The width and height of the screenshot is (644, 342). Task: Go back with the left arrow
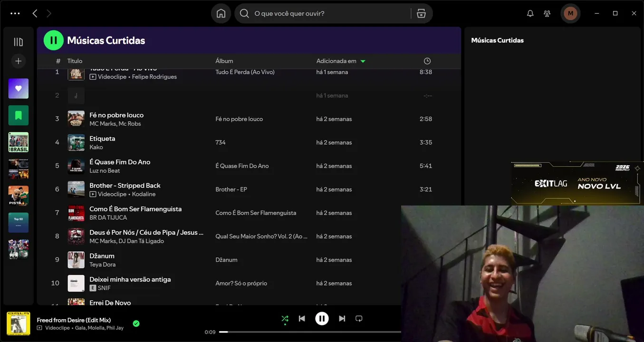point(35,13)
